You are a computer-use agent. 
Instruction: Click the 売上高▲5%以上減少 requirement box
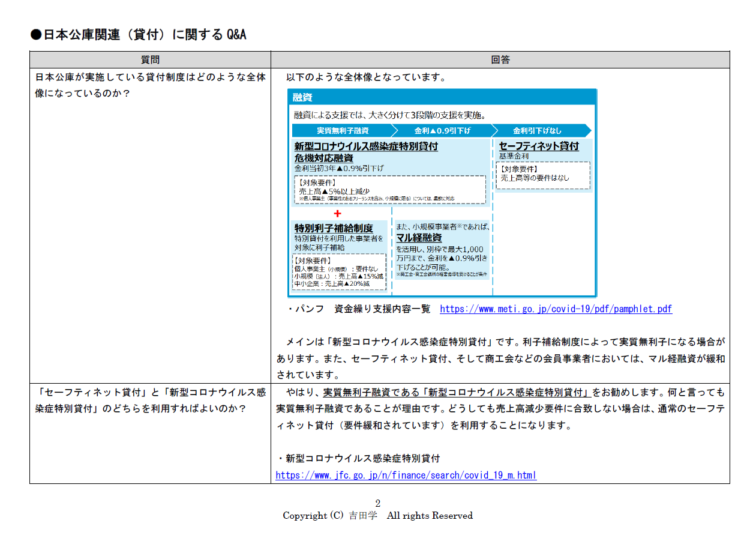388,190
